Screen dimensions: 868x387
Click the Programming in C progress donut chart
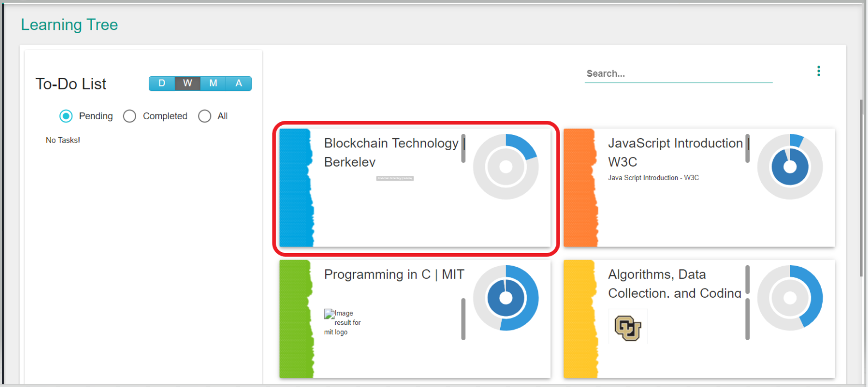(506, 298)
